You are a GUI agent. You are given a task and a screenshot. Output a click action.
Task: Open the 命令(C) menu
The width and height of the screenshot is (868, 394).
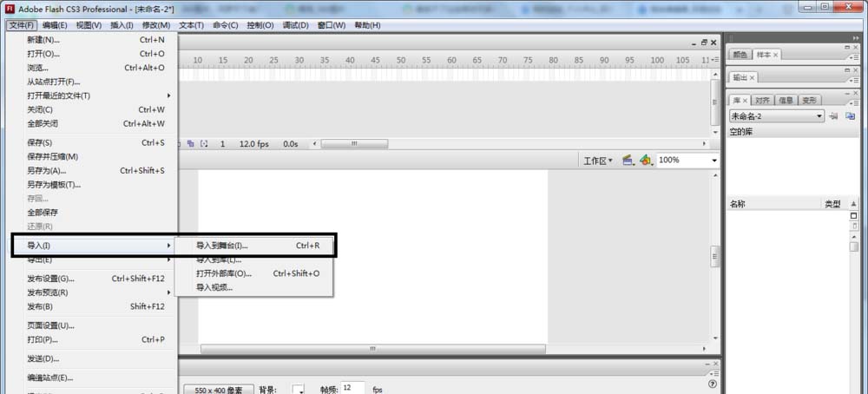[x=226, y=25]
